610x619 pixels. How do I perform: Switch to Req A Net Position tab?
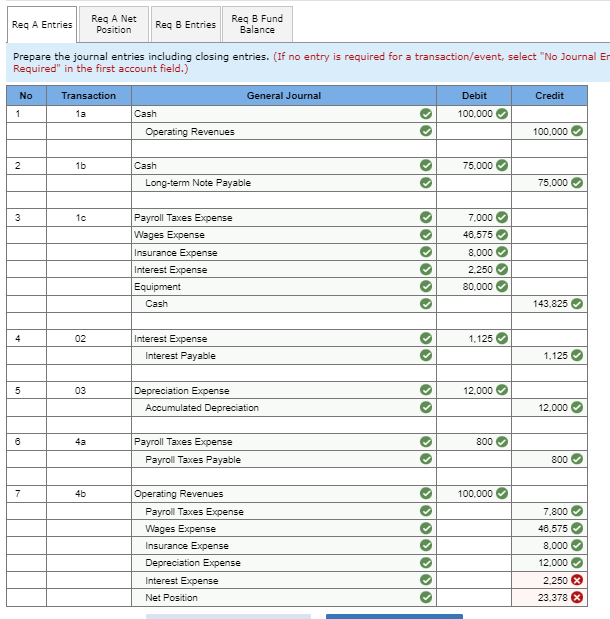coord(114,24)
